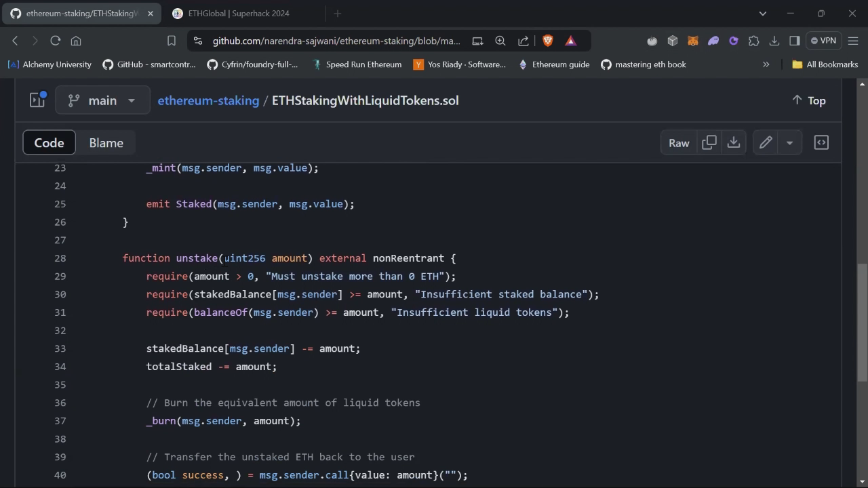Open the tab search dropdown arrow
The image size is (868, 488).
point(763,13)
